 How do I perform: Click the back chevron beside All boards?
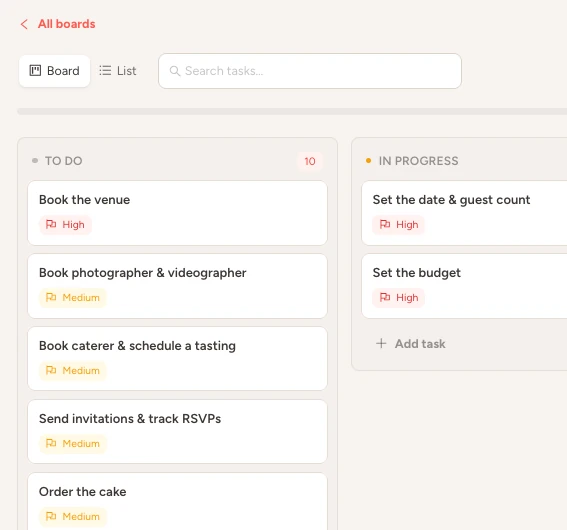24,24
